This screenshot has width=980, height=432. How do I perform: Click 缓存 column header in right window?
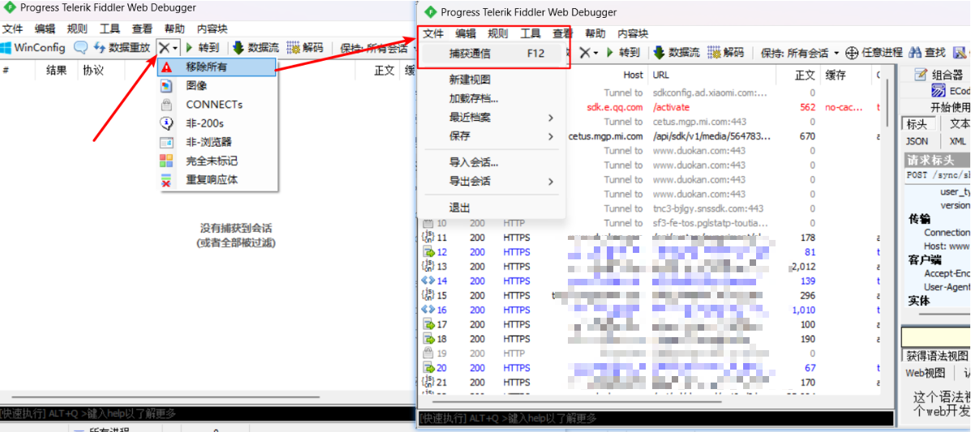coord(836,75)
